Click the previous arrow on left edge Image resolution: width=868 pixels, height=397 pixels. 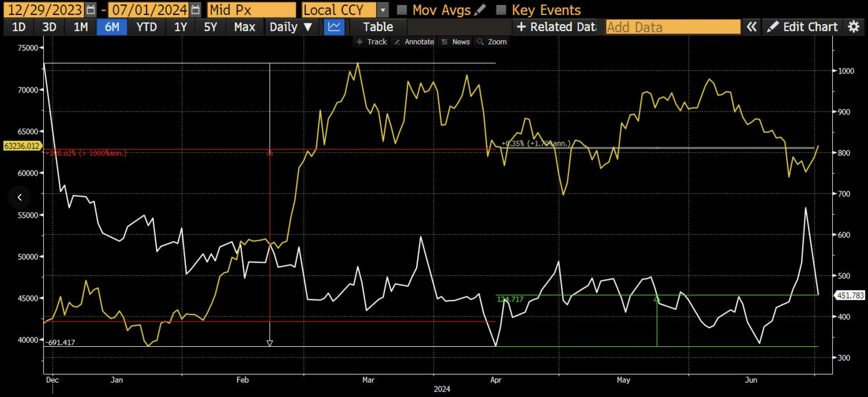point(20,197)
